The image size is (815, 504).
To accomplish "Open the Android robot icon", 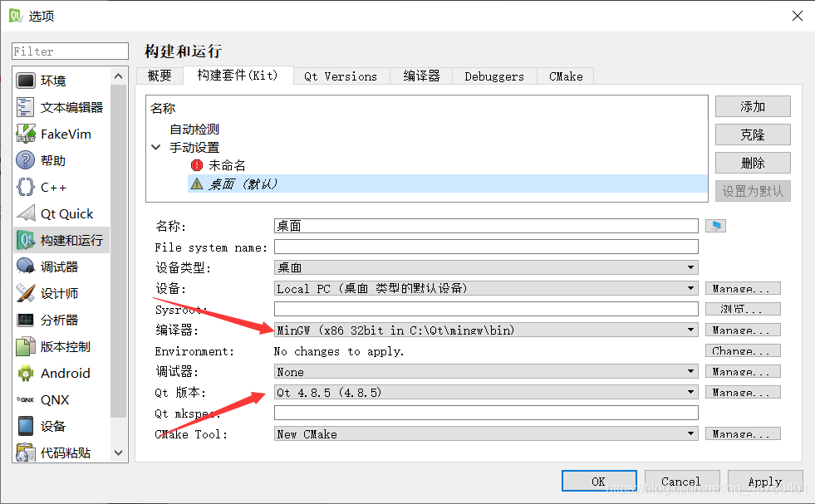I will (x=26, y=373).
